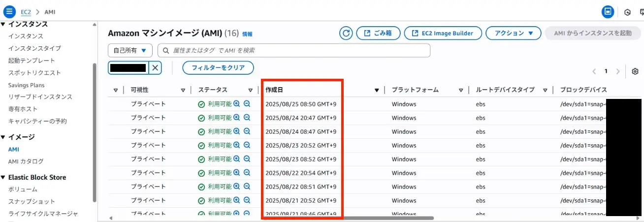Open リザーブドインスタンス in the sidebar

click(40, 97)
